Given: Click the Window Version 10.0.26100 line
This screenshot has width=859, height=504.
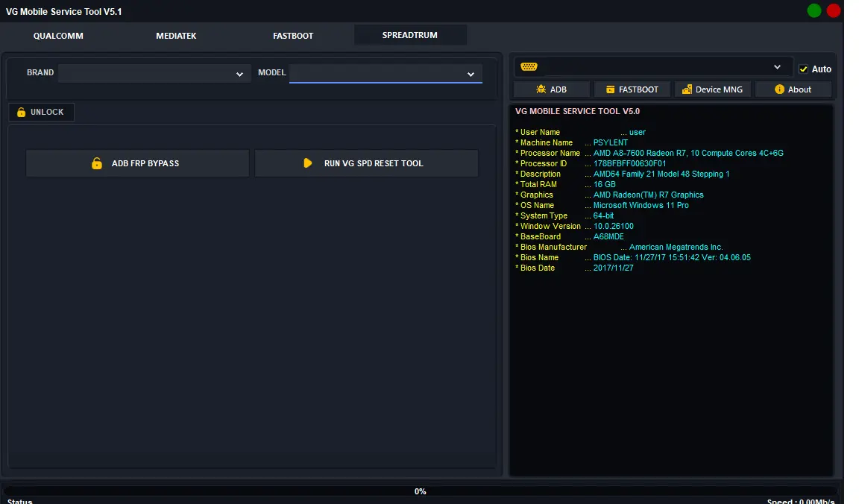Looking at the screenshot, I should coord(574,226).
